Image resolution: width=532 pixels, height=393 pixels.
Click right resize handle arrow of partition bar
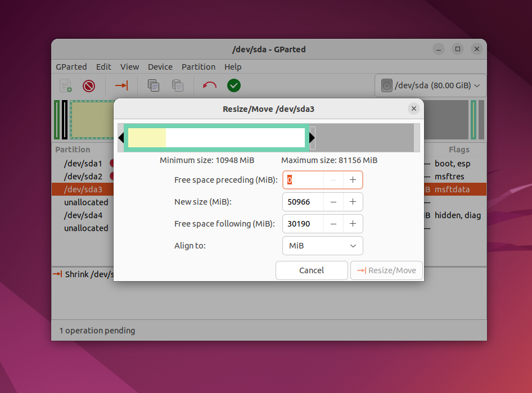[312, 138]
